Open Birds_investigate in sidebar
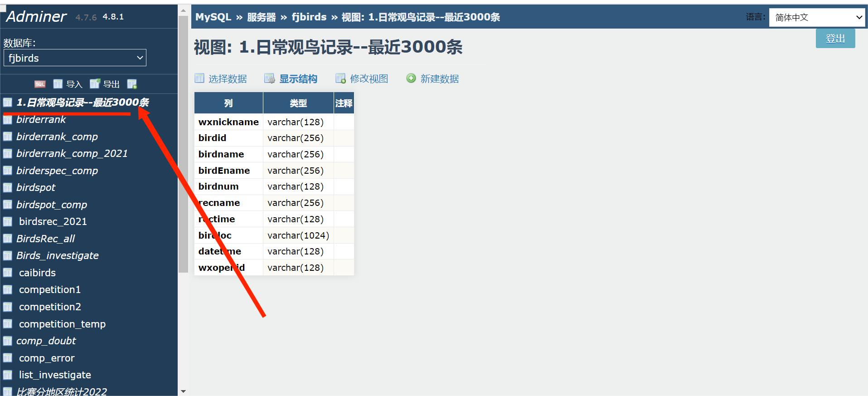This screenshot has height=396, width=868. click(58, 256)
